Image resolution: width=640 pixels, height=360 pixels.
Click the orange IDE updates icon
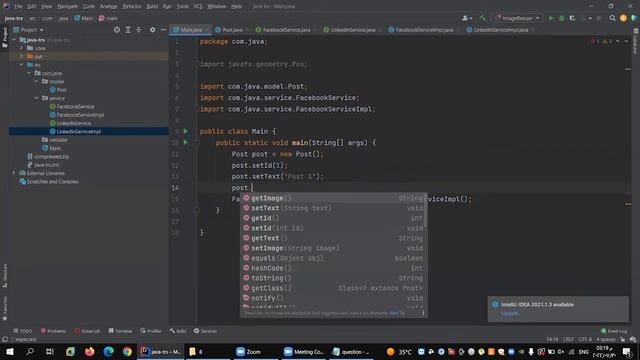[623, 18]
